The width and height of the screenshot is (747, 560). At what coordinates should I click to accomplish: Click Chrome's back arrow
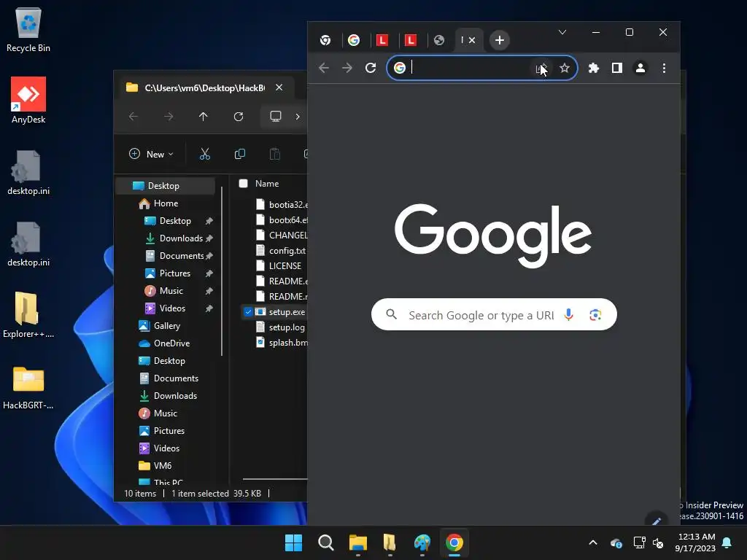(x=324, y=68)
